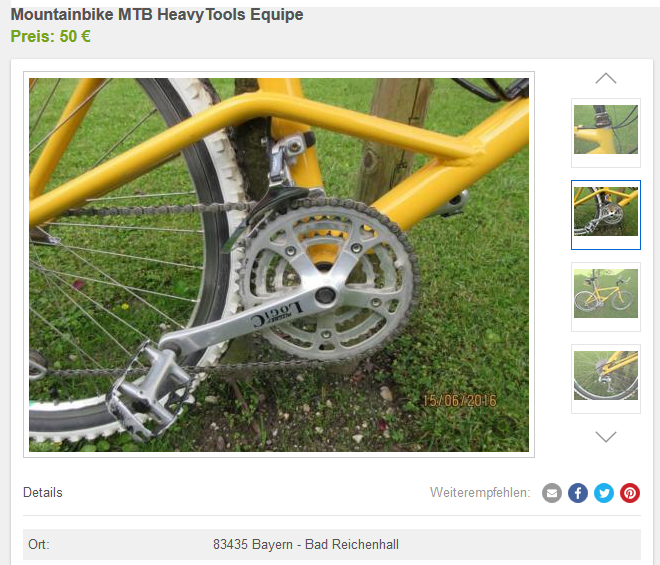
Task: Open the large crankset photo
Action: click(279, 265)
